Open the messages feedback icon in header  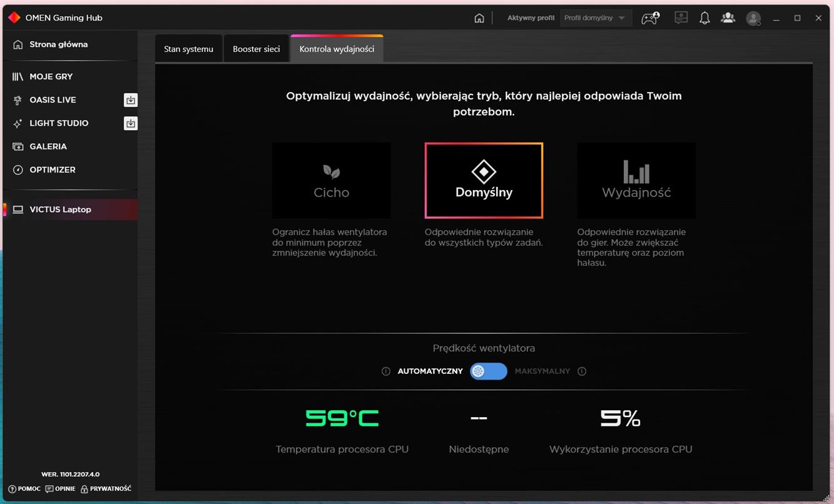pyautogui.click(x=681, y=18)
